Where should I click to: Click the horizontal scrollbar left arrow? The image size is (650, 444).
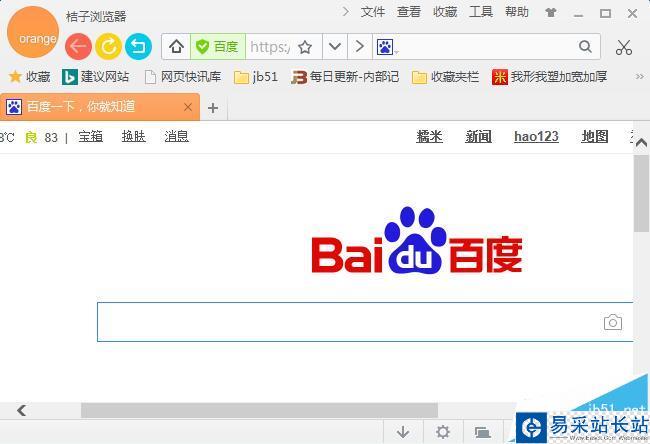22,410
